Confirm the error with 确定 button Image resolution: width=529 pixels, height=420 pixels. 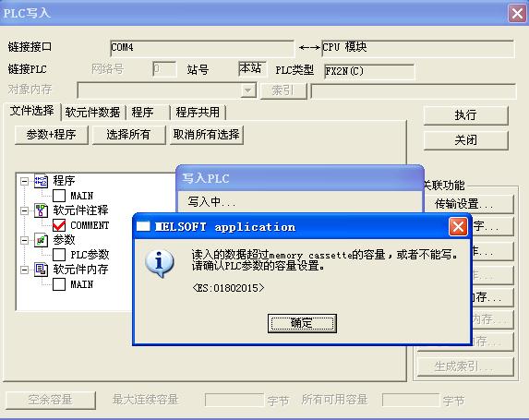click(x=302, y=323)
